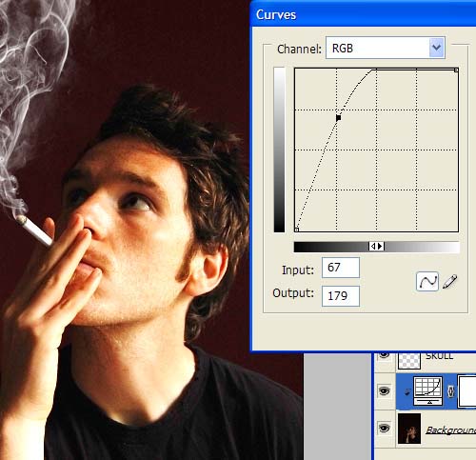Click the Curves adjustment layer thumbnail icon
Screen dimensions: 476x460
pyautogui.click(x=427, y=390)
